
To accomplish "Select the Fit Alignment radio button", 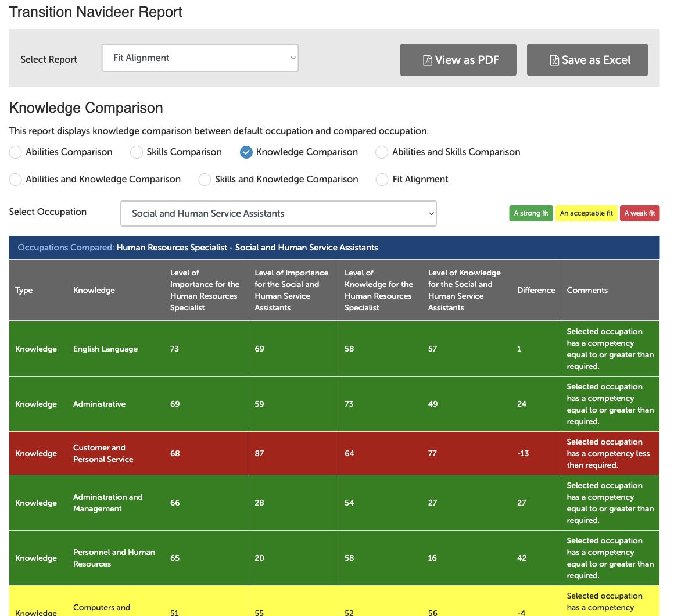I will [x=382, y=179].
